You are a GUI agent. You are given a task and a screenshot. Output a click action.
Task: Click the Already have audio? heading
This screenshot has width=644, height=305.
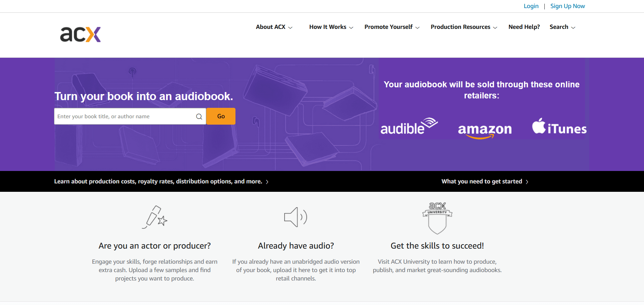click(296, 246)
